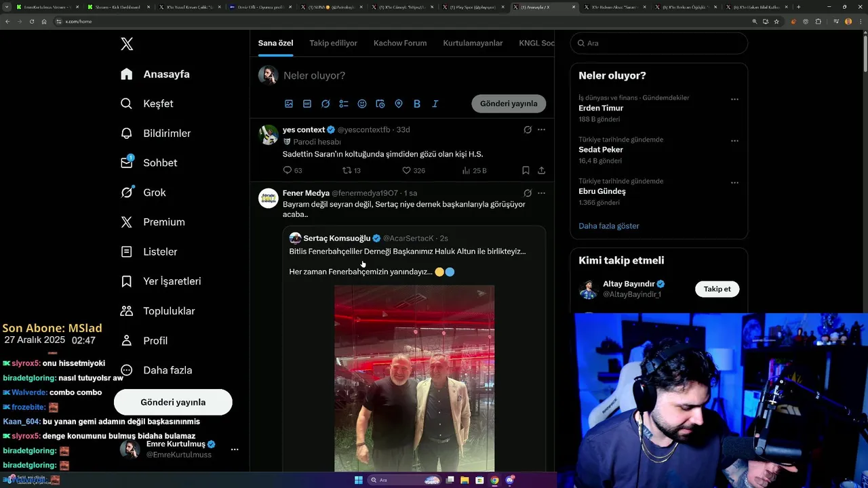Click the composer Gönderi yayınla button
The height and width of the screenshot is (488, 868).
point(509,104)
